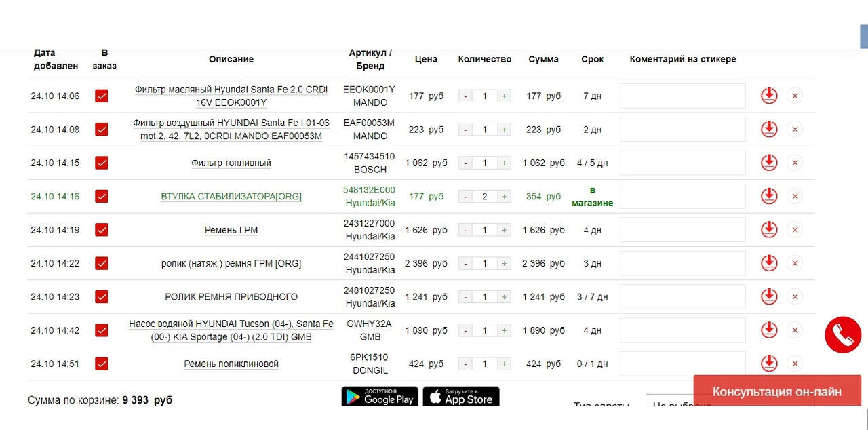This screenshot has width=868, height=430.
Task: Click the red phone call icon
Action: (842, 334)
